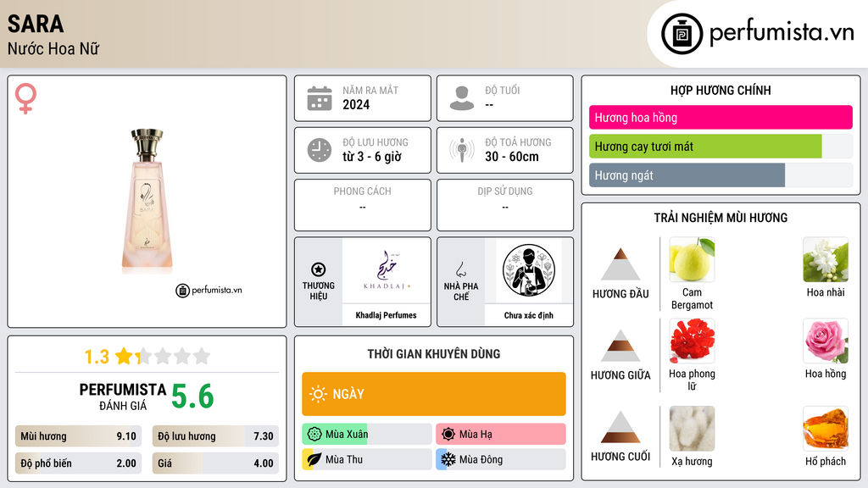Image resolution: width=868 pixels, height=488 pixels.
Task: Click the pink female gender symbol
Action: (x=25, y=98)
